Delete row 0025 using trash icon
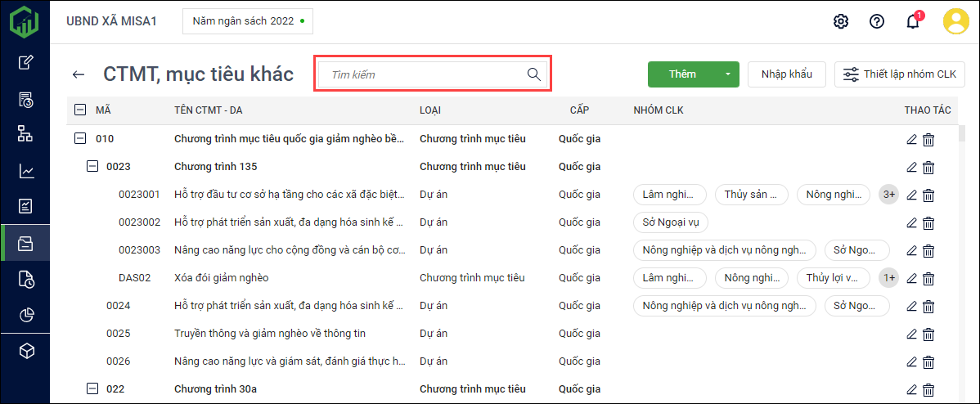The height and width of the screenshot is (404, 980). point(928,334)
